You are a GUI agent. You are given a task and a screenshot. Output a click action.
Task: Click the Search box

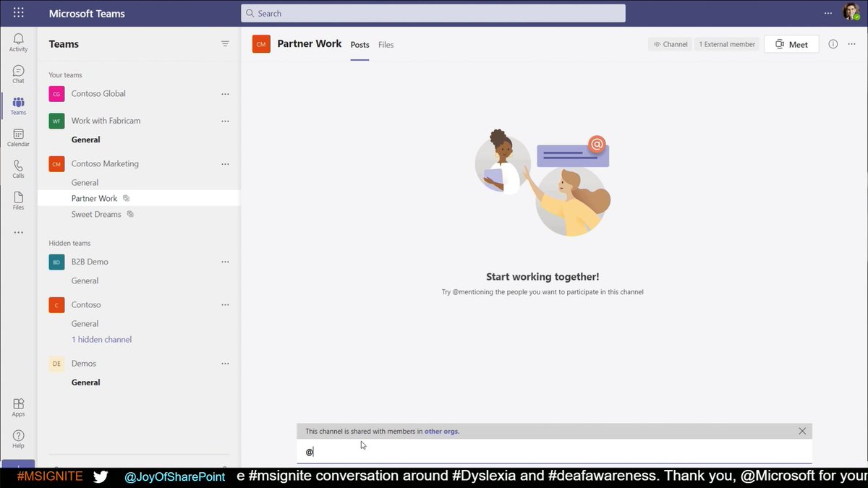(x=433, y=12)
